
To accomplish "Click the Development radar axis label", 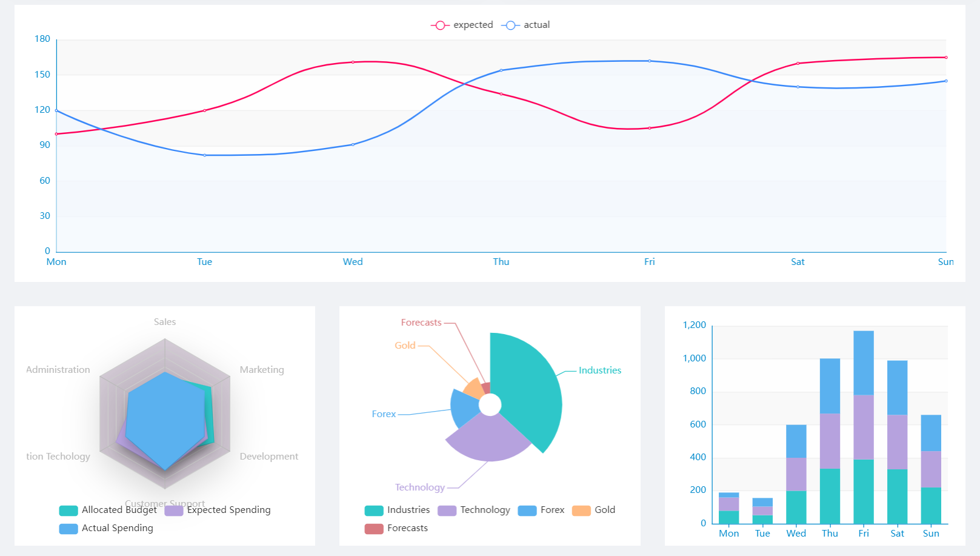I will pos(269,457).
